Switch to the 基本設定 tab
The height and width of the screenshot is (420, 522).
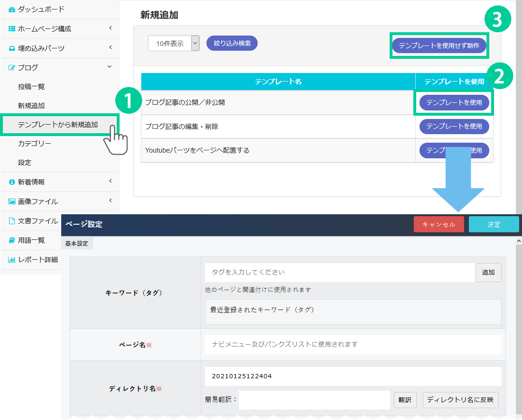(77, 243)
